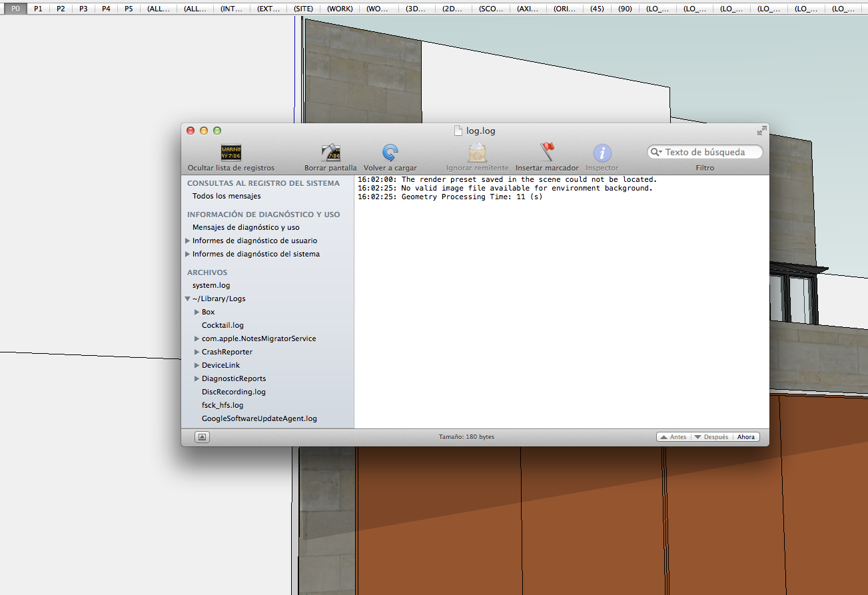Click the 'No valid image file' log line
Viewport: 868px width, 595px height.
coord(505,188)
